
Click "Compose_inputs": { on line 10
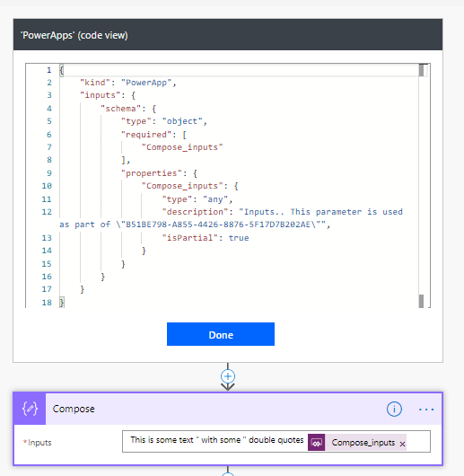190,186
